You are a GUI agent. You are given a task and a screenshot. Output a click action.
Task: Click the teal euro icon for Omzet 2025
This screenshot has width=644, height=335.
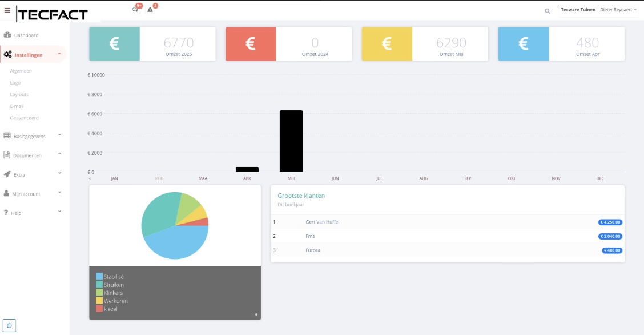point(114,44)
